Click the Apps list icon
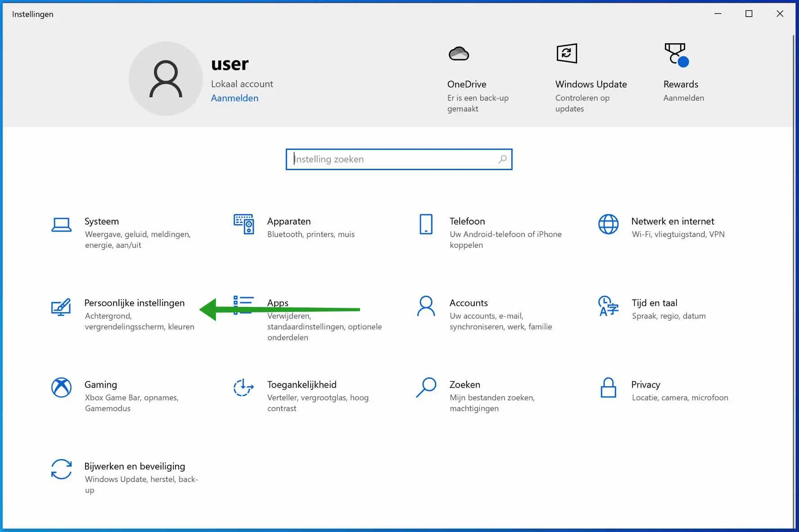 pyautogui.click(x=244, y=305)
